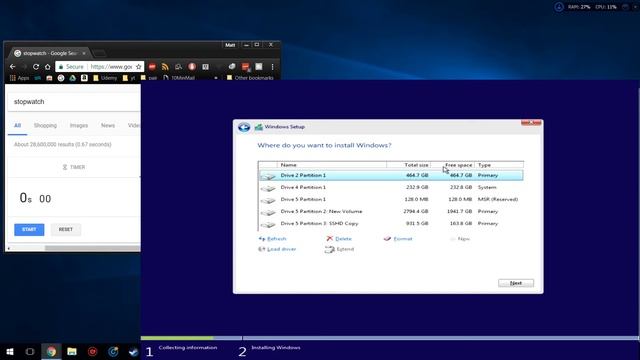Click the Load driver link
The height and width of the screenshot is (360, 640).
click(x=281, y=249)
